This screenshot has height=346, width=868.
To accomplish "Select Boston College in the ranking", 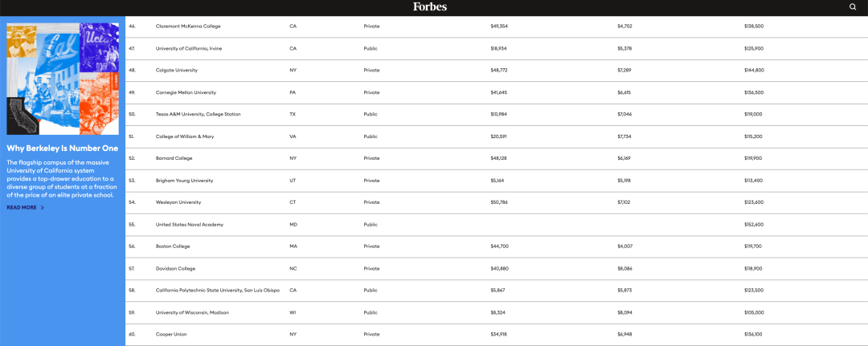I will tap(173, 246).
